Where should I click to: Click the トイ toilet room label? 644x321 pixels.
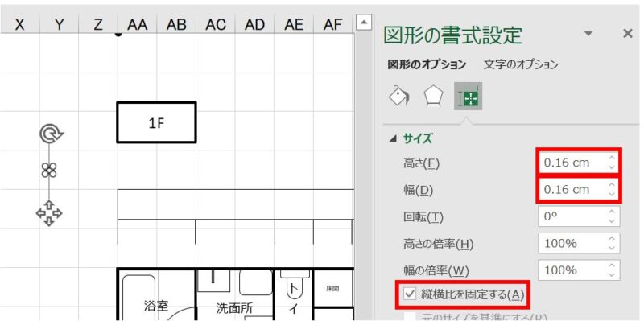[x=293, y=298]
